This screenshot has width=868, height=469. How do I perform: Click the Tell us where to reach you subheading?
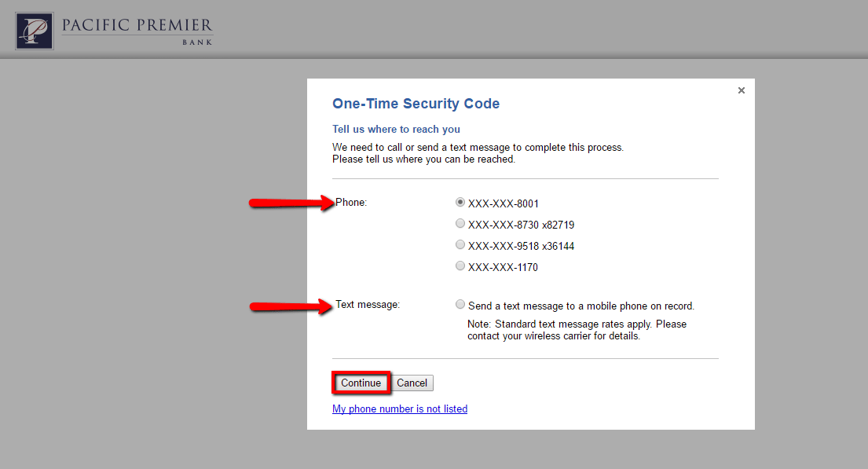[x=396, y=129]
